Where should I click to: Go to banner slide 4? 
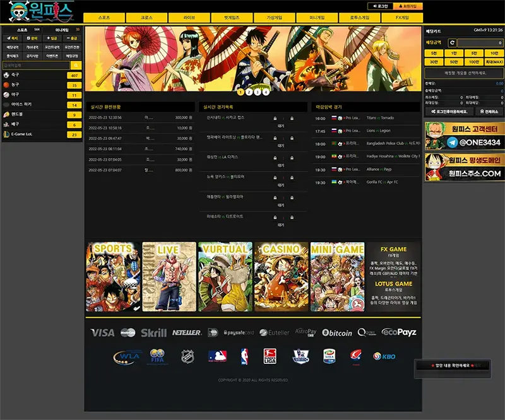click(266, 92)
